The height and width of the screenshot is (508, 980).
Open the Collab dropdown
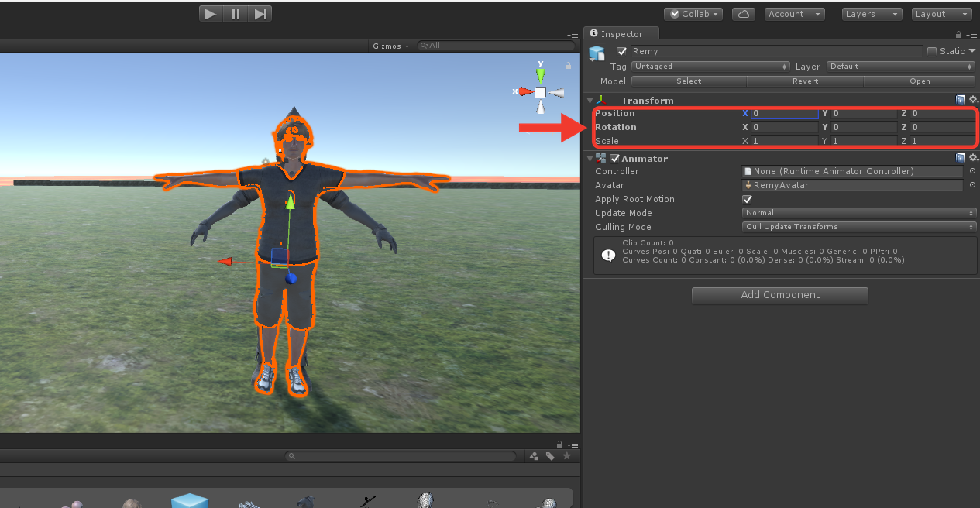693,14
